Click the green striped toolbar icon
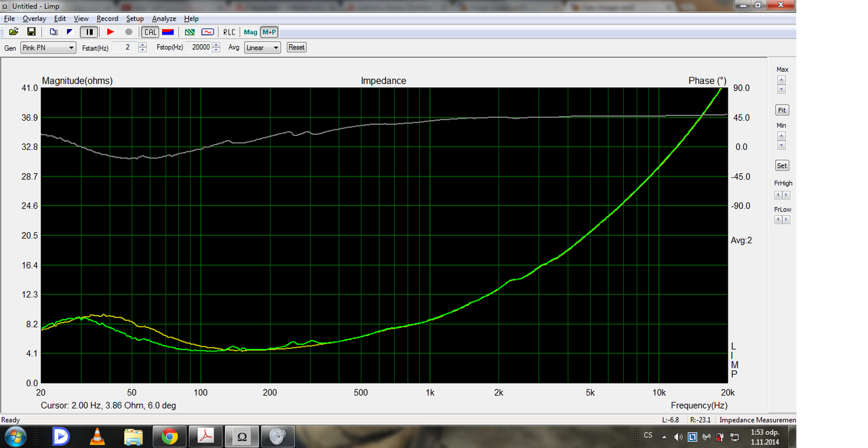This screenshot has height=448, width=868. coord(191,32)
